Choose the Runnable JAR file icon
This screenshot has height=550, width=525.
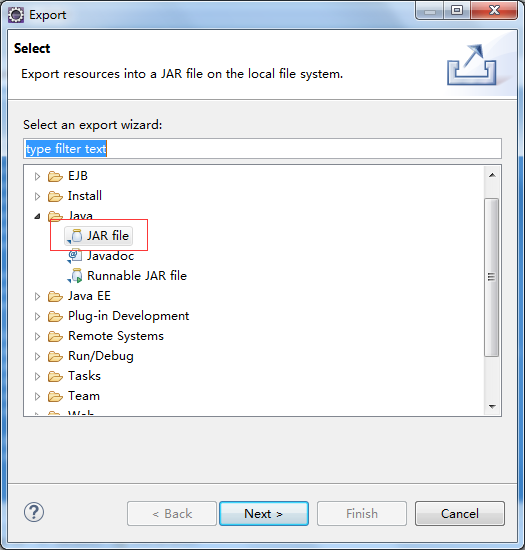(x=75, y=276)
